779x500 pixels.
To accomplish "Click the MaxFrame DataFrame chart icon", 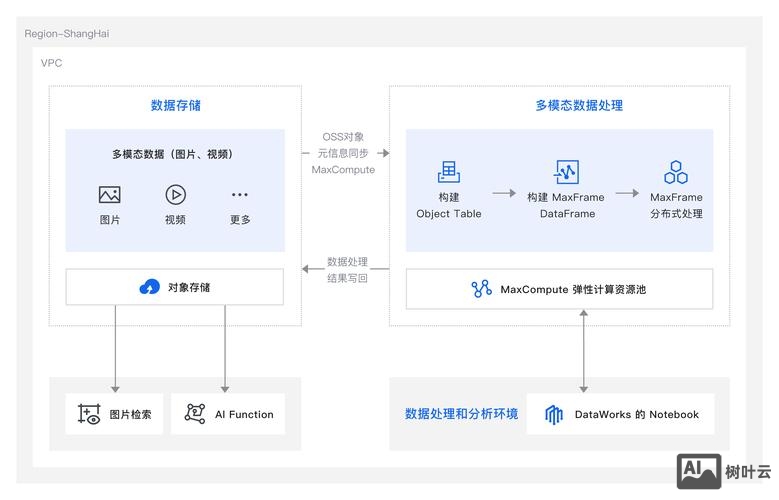I will coord(566,172).
